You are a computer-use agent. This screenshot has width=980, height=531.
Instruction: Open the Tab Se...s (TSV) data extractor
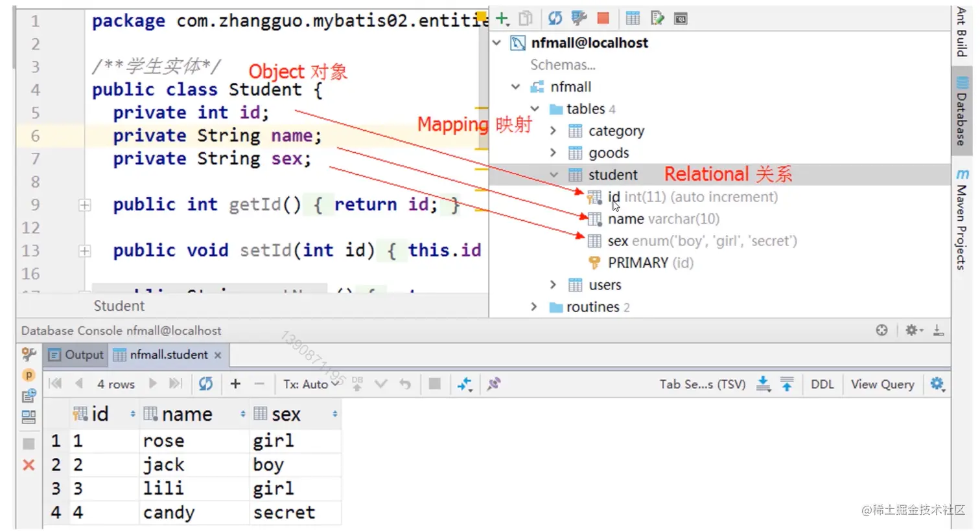(703, 384)
